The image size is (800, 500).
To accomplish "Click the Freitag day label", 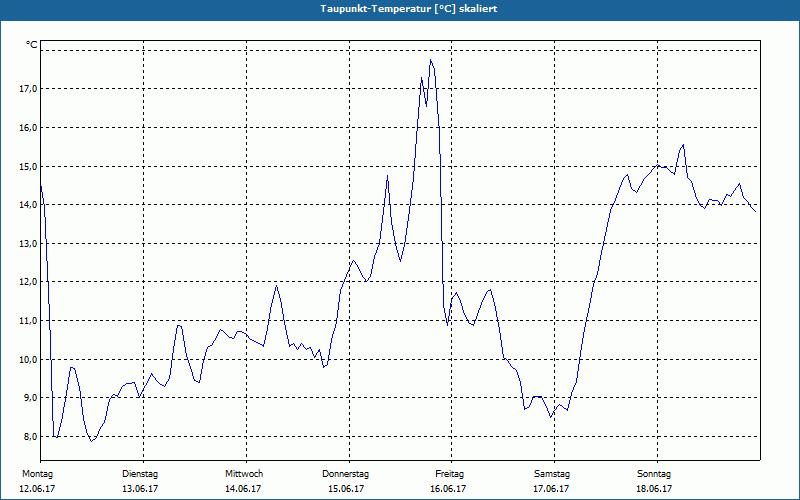I will (449, 474).
